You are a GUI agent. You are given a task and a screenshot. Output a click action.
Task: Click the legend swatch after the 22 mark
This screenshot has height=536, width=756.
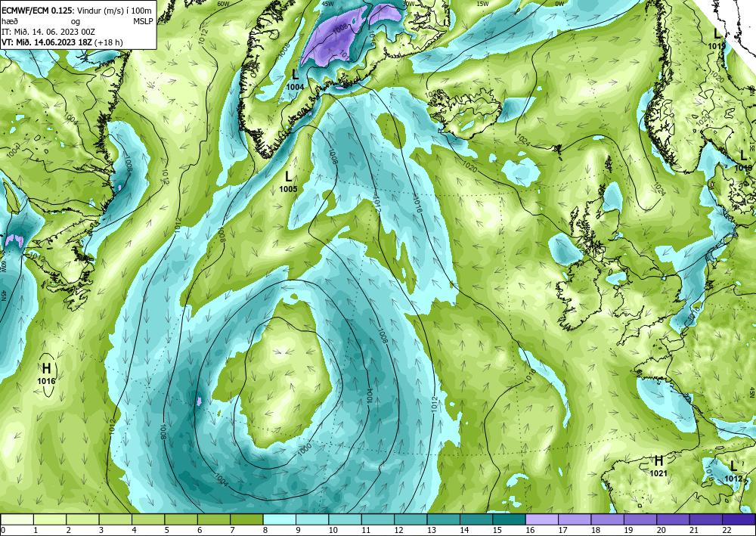click(739, 519)
